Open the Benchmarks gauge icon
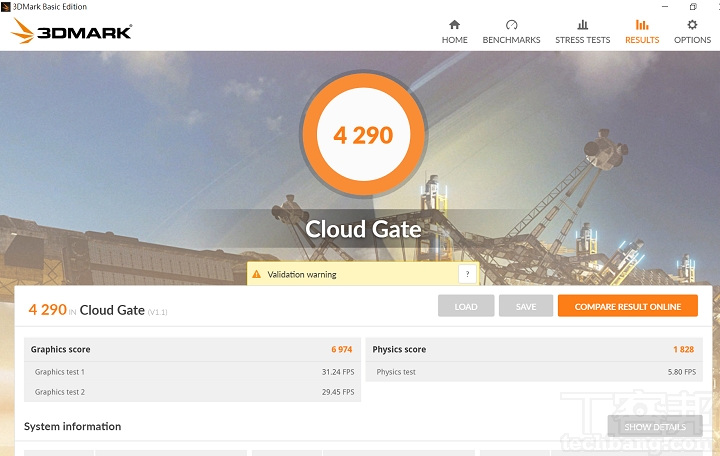This screenshot has height=456, width=720. 511,25
